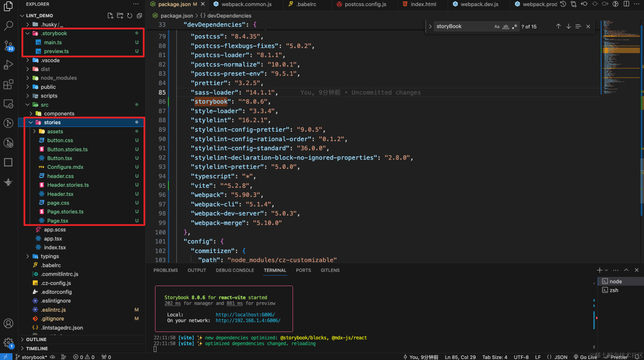
Task: Expand the node_modules folder
Action: [x=28, y=78]
